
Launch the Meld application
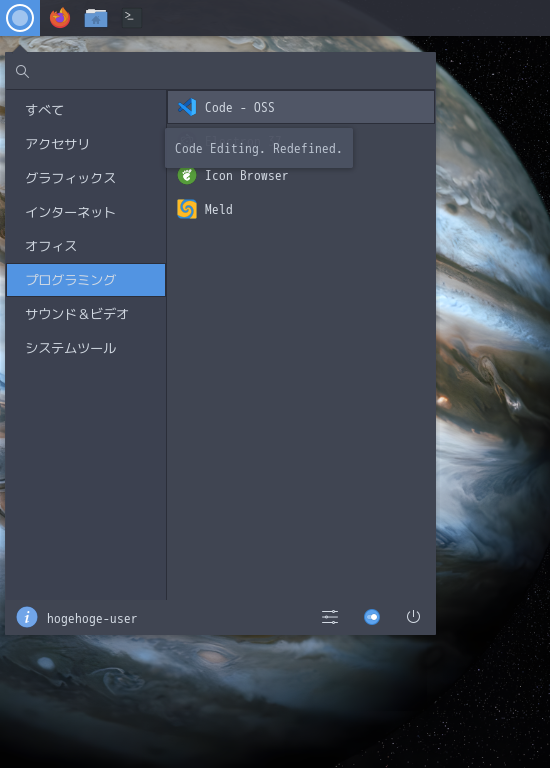point(301,209)
